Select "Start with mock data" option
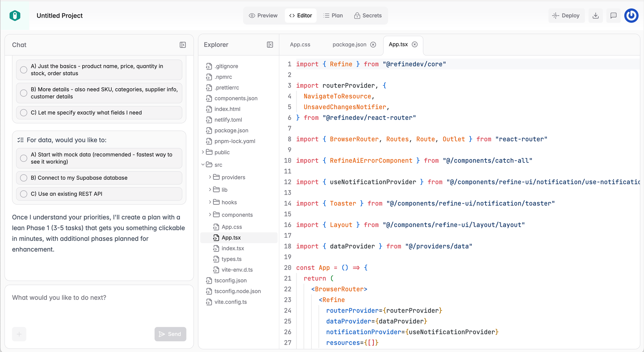Viewport: 644px width, 352px height. pyautogui.click(x=24, y=158)
